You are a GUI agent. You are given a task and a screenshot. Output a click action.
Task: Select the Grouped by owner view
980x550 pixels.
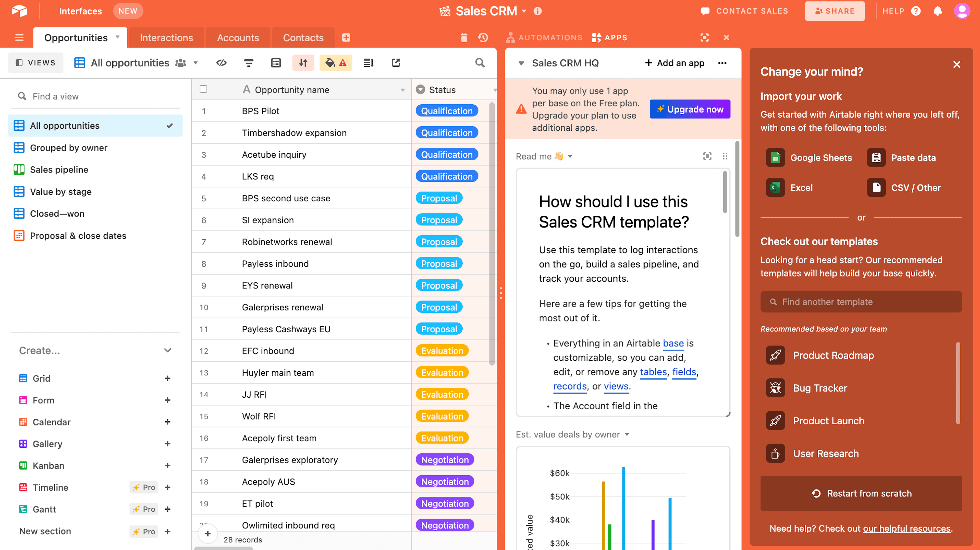click(67, 148)
